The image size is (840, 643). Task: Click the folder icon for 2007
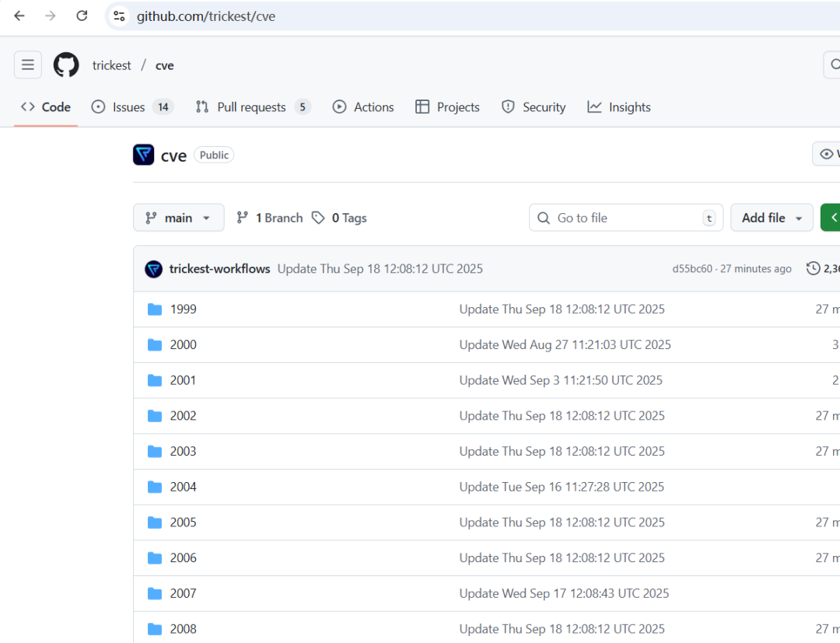point(155,593)
